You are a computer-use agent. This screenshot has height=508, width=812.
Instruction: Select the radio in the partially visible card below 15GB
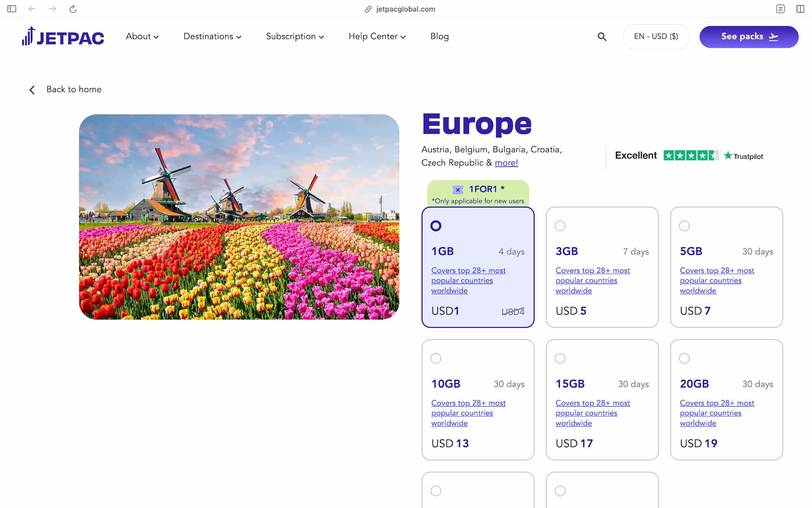560,491
